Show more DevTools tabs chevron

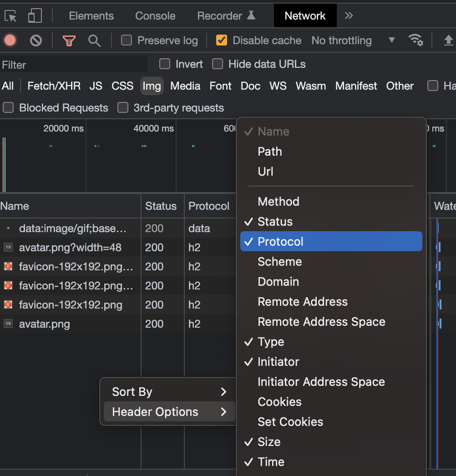[x=349, y=16]
